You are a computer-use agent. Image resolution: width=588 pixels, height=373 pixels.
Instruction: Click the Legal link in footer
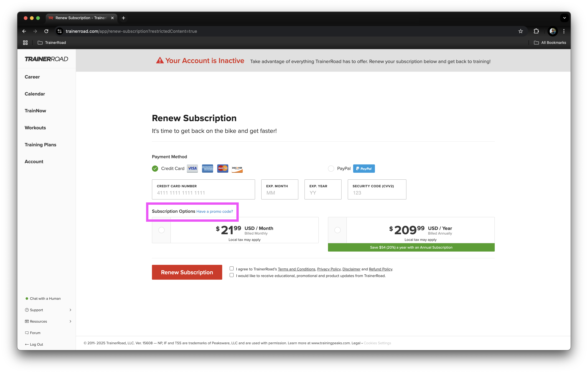(356, 343)
